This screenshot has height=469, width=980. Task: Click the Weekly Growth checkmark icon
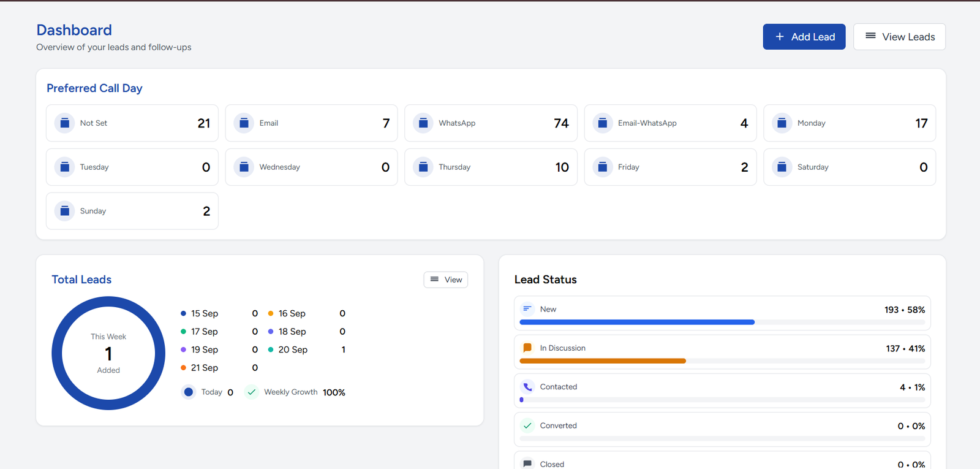252,392
